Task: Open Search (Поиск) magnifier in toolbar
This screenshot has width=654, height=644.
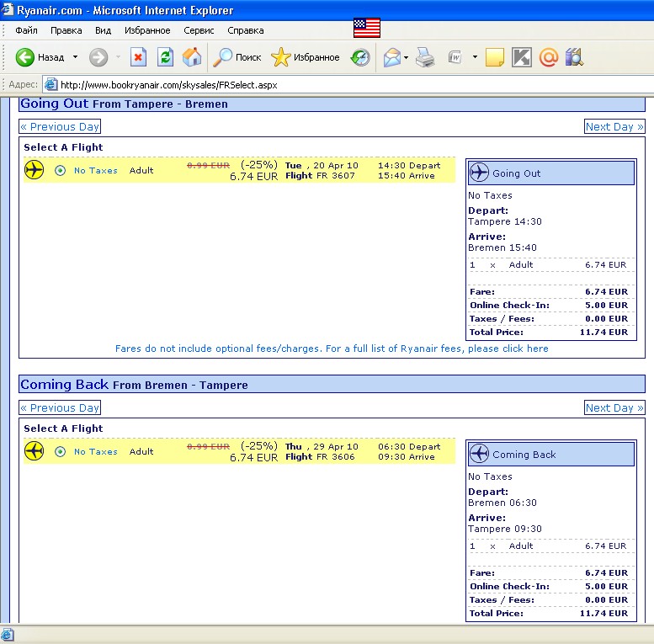Action: coord(237,57)
